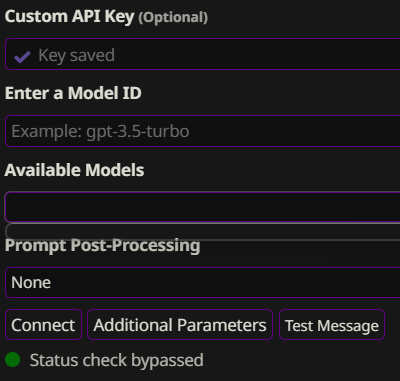Click the Available Models heading
The height and width of the screenshot is (381, 400).
click(x=74, y=170)
